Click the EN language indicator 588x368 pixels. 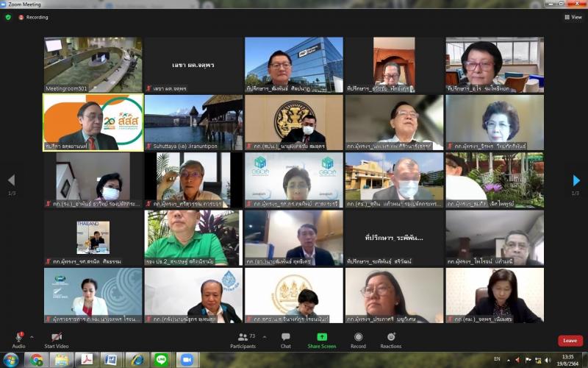pos(497,359)
